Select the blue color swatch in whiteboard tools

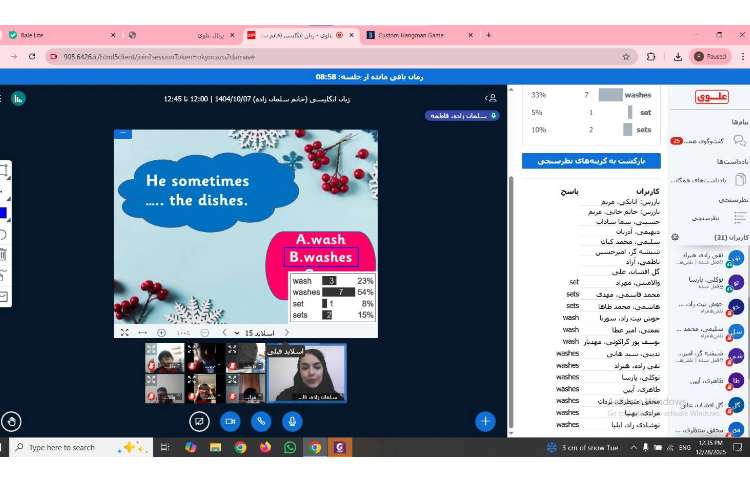(x=3, y=212)
